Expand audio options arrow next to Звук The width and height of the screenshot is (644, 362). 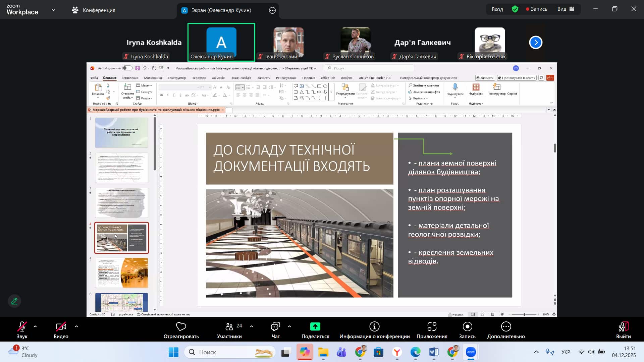pyautogui.click(x=35, y=326)
